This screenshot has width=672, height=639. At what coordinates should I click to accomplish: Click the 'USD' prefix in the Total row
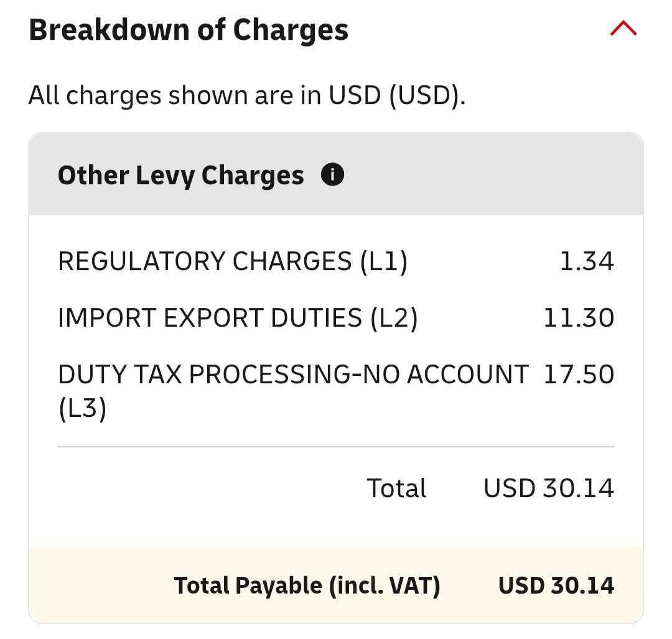coord(510,488)
